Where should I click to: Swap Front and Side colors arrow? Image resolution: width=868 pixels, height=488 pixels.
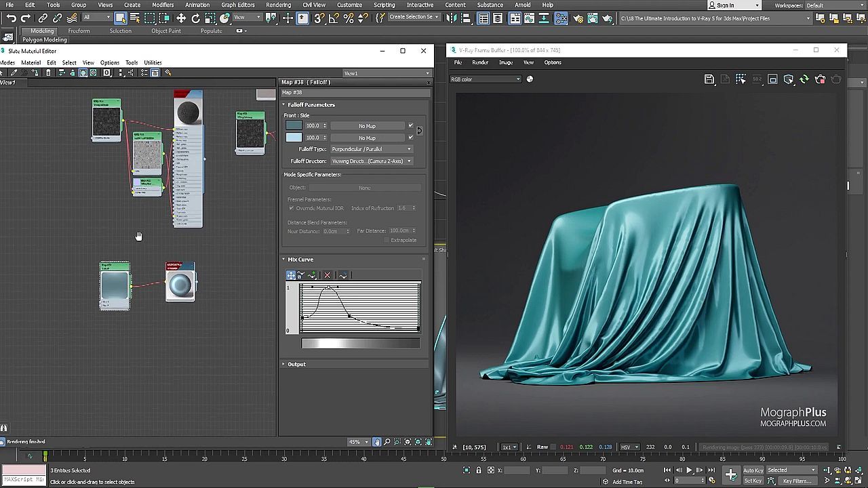tap(419, 131)
